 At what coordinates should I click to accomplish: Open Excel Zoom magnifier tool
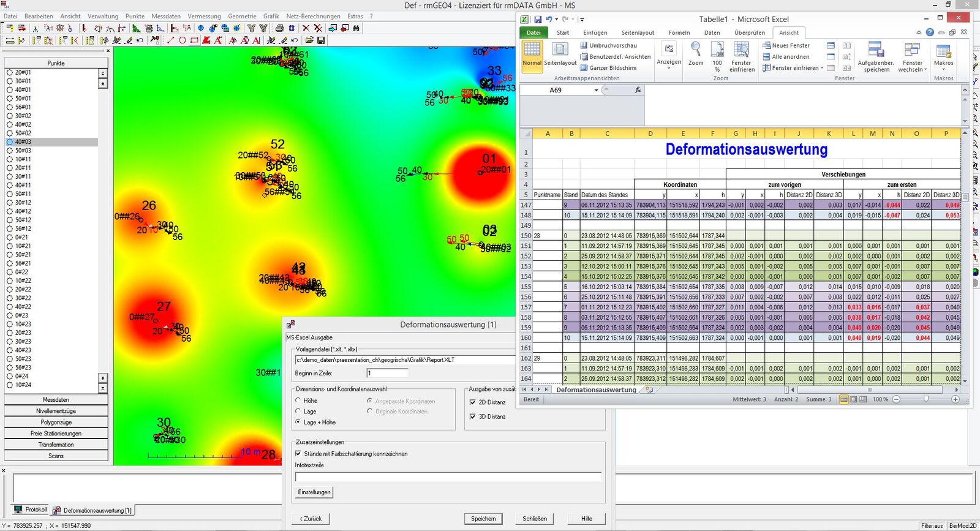point(696,54)
